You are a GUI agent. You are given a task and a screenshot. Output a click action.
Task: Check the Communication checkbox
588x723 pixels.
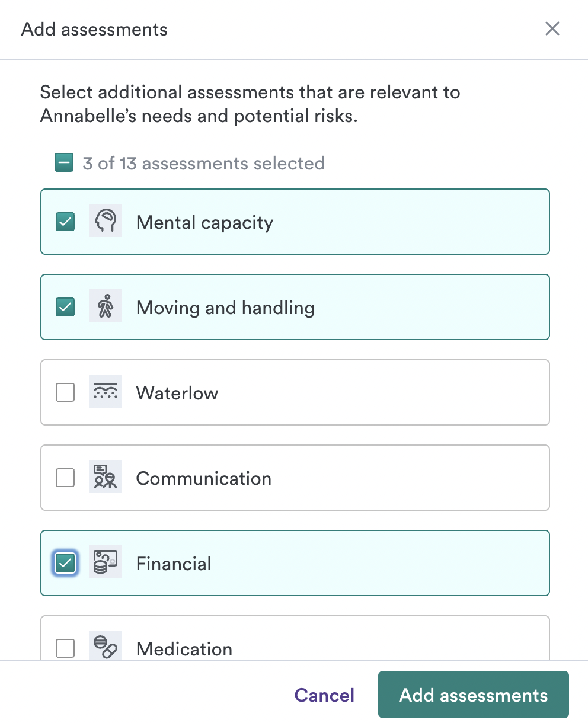(x=65, y=478)
